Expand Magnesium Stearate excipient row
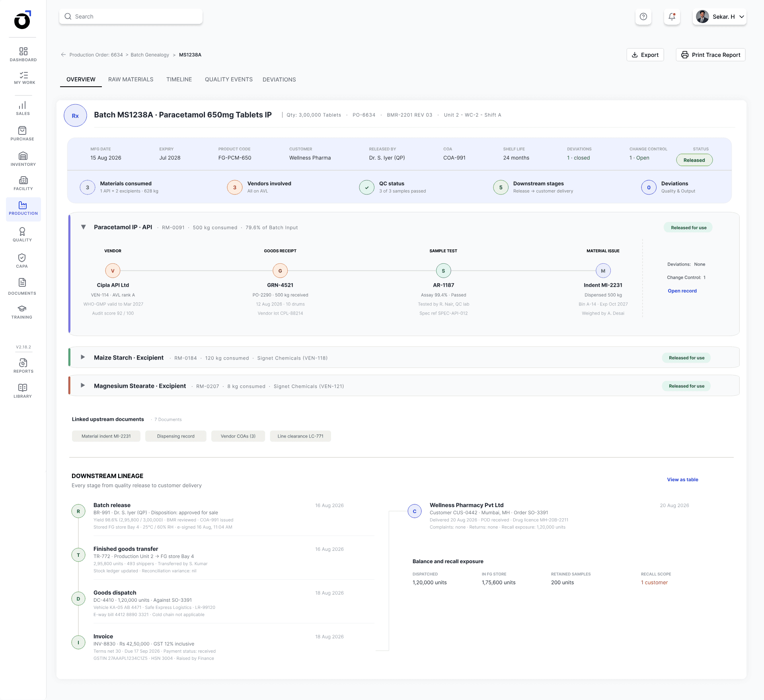This screenshot has width=764, height=700. click(83, 385)
